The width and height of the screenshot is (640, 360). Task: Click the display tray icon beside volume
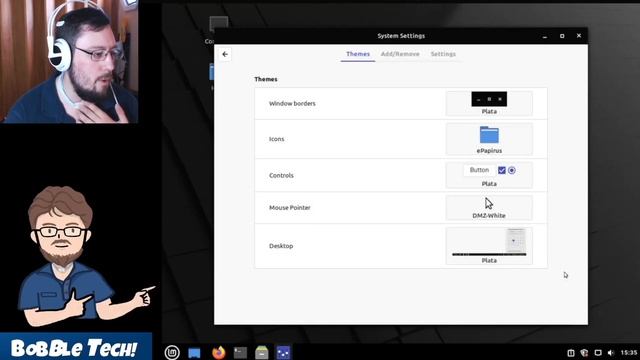pos(598,353)
